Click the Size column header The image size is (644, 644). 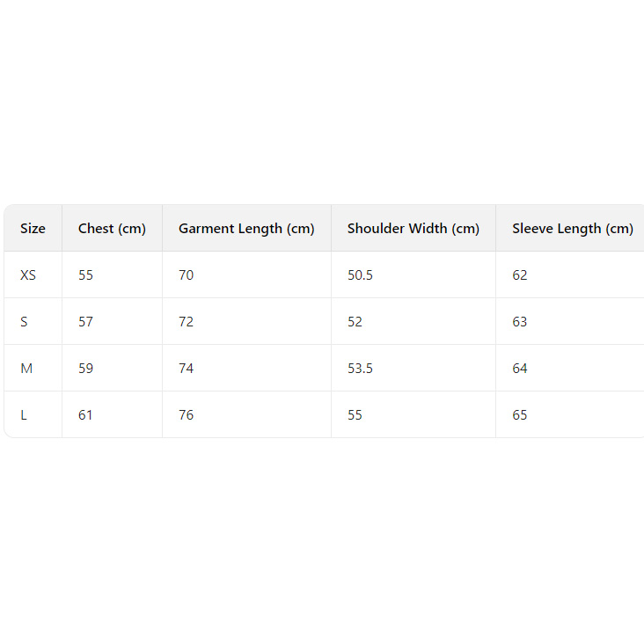click(33, 229)
